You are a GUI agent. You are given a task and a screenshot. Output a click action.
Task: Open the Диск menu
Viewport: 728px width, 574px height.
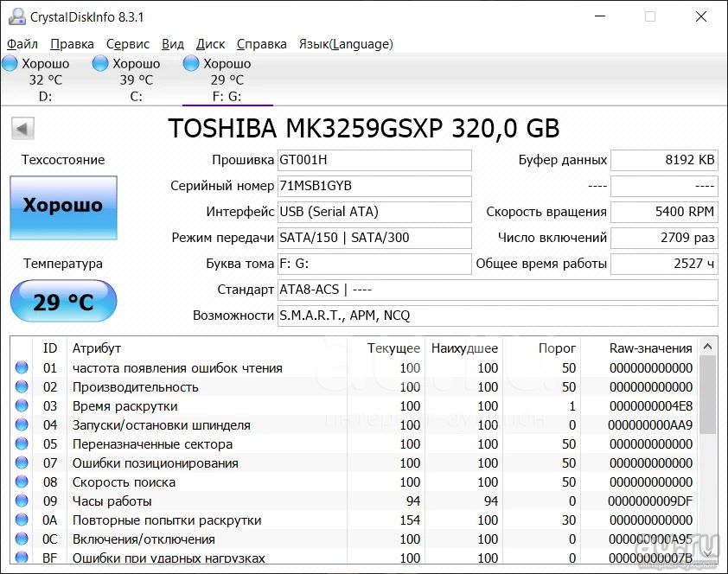pos(210,44)
